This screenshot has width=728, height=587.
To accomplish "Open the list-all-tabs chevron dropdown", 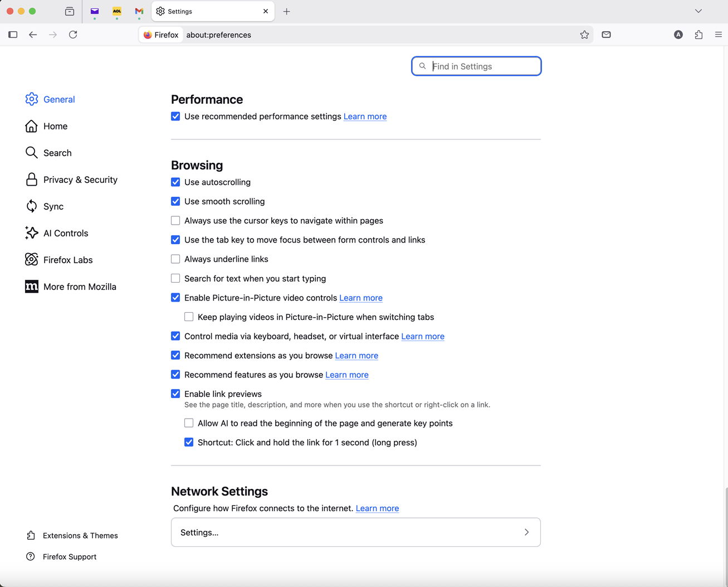I will tap(698, 11).
